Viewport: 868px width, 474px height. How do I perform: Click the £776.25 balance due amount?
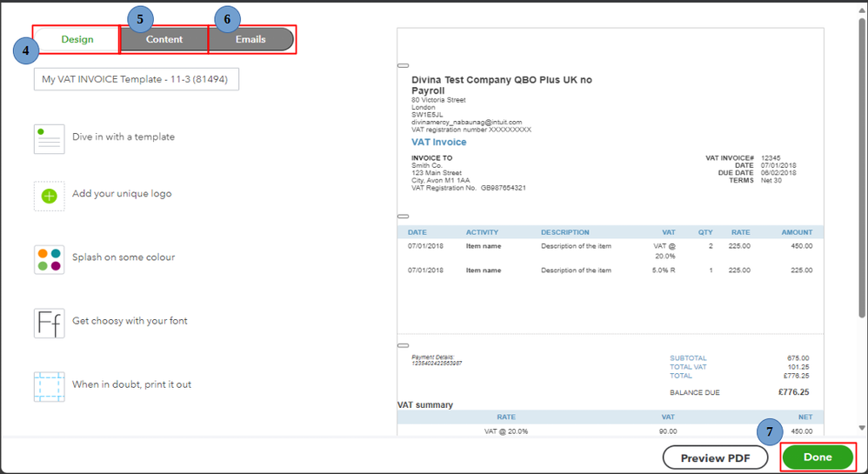pyautogui.click(x=794, y=392)
